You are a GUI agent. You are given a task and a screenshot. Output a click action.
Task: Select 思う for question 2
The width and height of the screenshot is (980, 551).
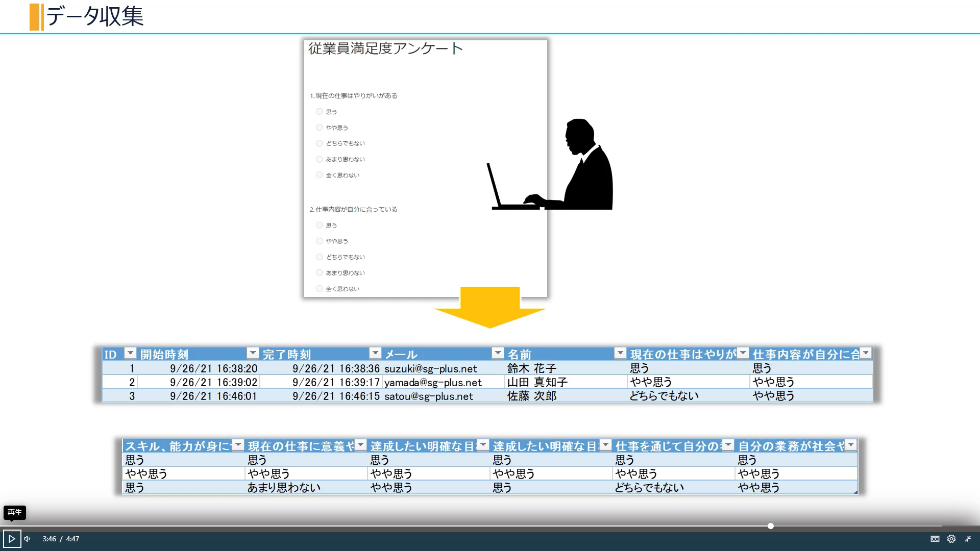coord(319,225)
